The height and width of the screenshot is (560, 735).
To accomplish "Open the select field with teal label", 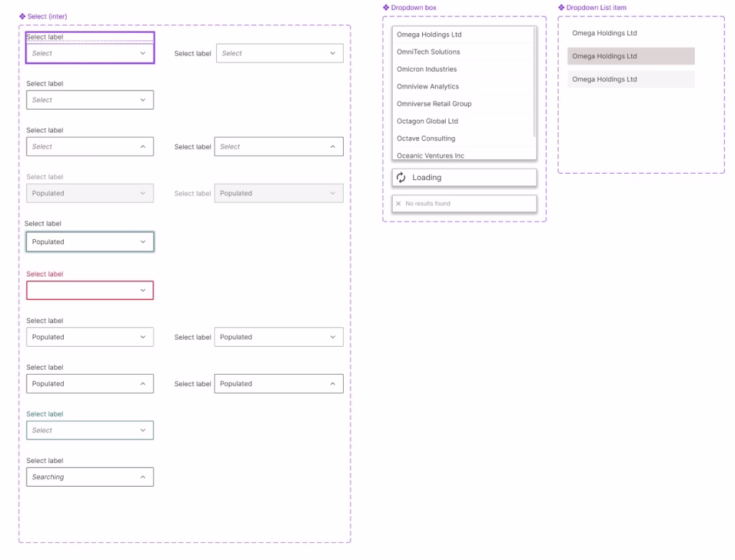I will 90,430.
